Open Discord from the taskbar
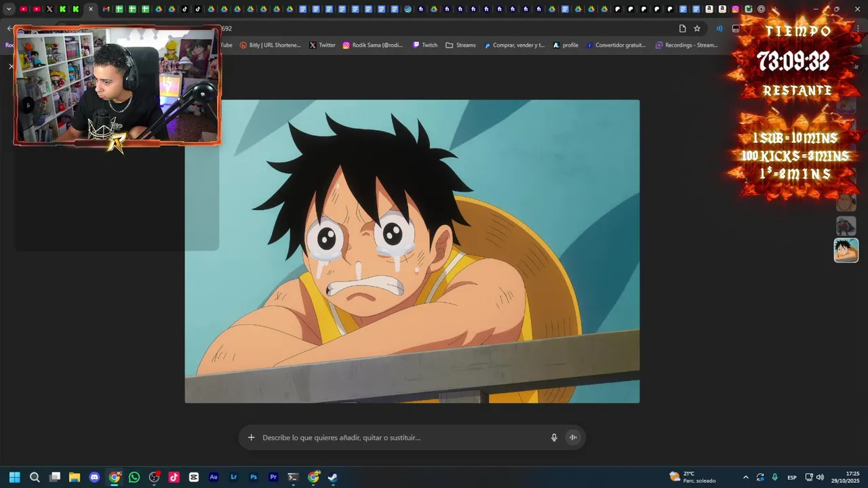 click(94, 477)
